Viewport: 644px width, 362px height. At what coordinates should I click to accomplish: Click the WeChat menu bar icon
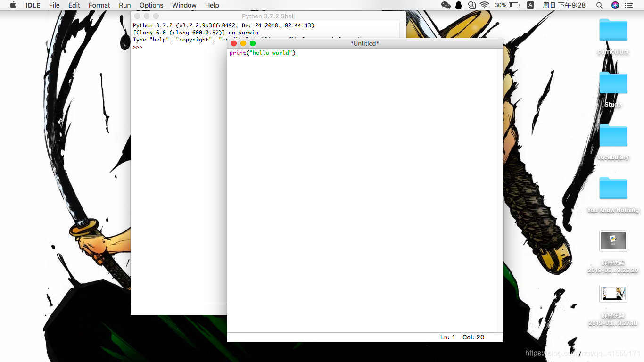click(446, 5)
